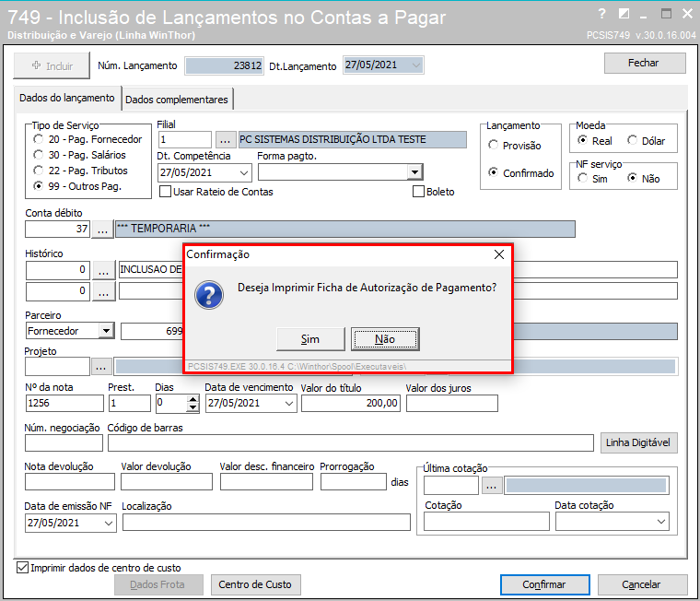Switch to Dados complementares tab
700x601 pixels.
(177, 100)
